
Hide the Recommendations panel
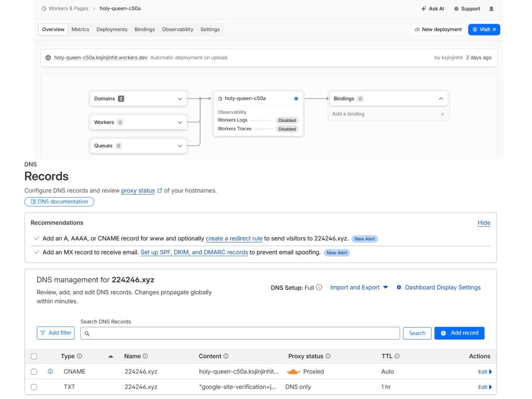484,223
